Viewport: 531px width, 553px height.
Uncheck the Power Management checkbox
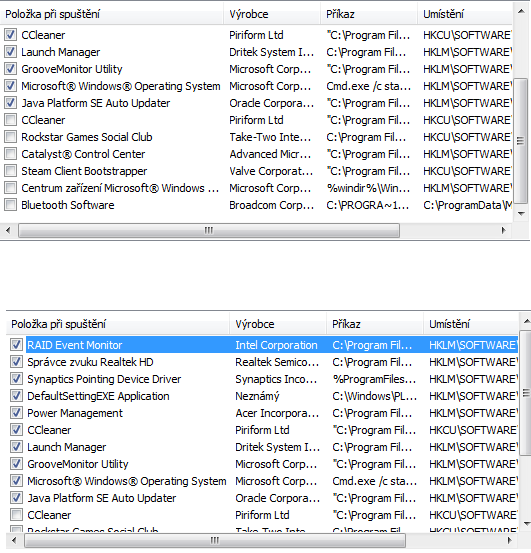coord(16,413)
